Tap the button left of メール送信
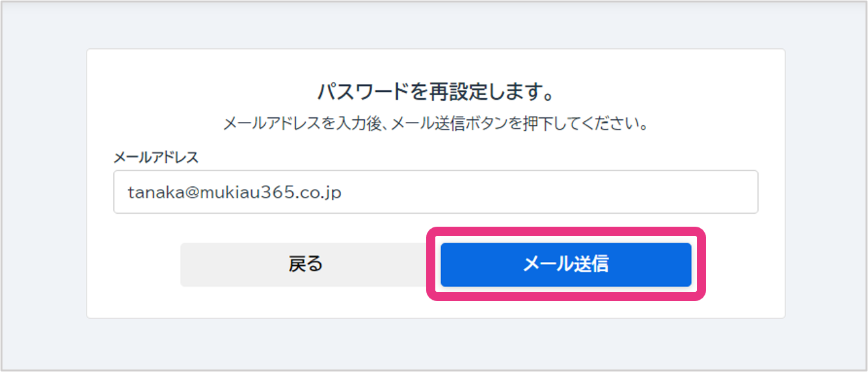The height and width of the screenshot is (372, 868). pyautogui.click(x=305, y=264)
